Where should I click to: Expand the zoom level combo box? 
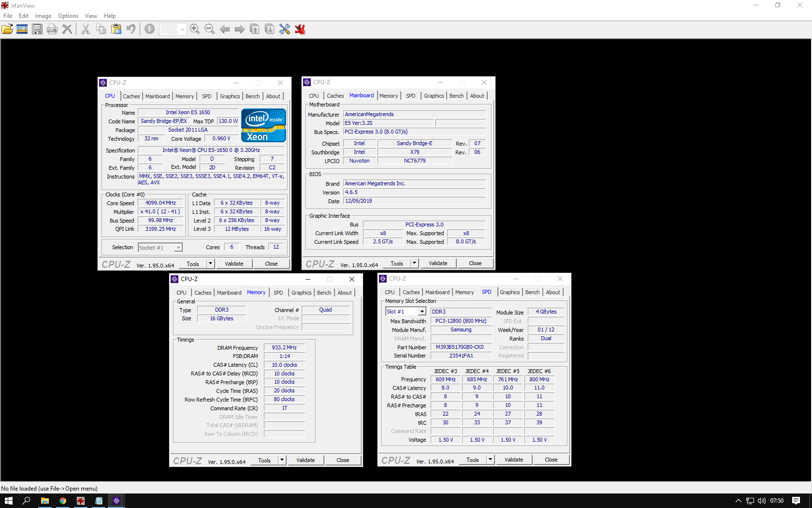point(182,30)
